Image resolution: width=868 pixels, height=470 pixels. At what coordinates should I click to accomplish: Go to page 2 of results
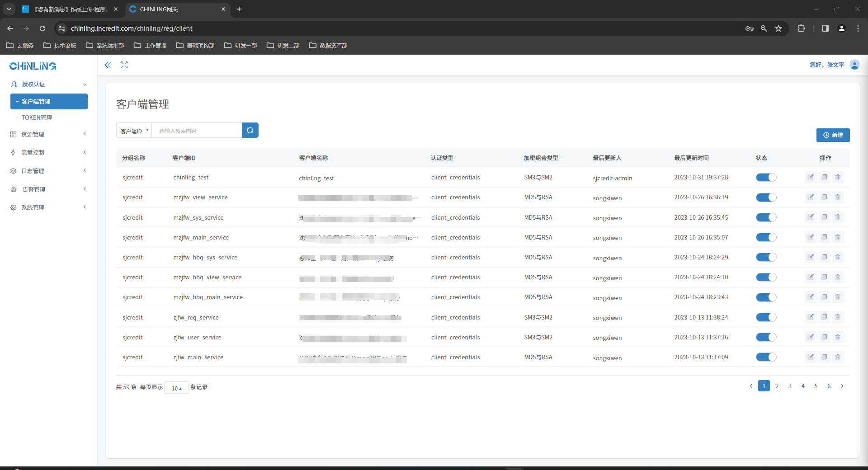pos(777,386)
